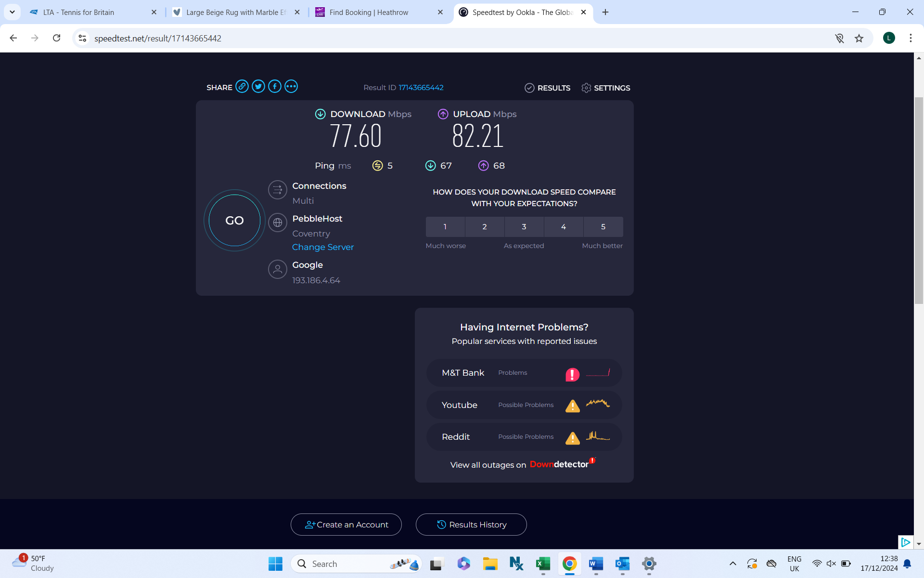Click the copy link share icon
Screen dimensions: 924x578
pos(242,87)
